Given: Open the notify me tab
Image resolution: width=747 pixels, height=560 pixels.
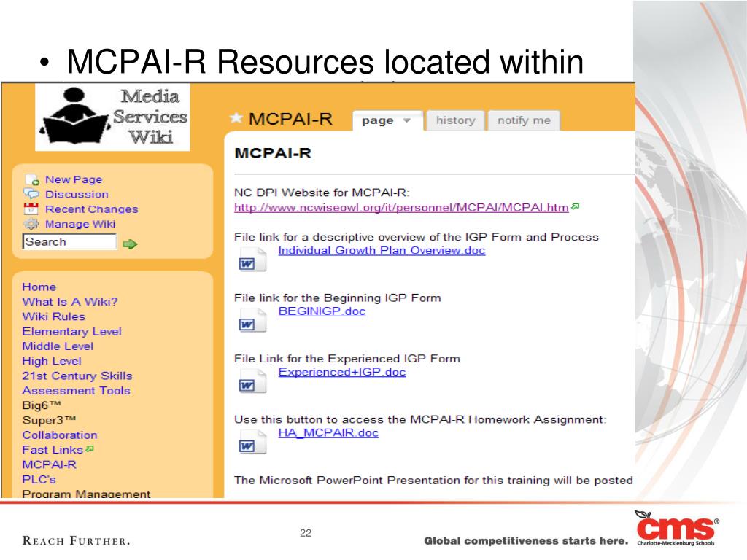Looking at the screenshot, I should tap(524, 120).
